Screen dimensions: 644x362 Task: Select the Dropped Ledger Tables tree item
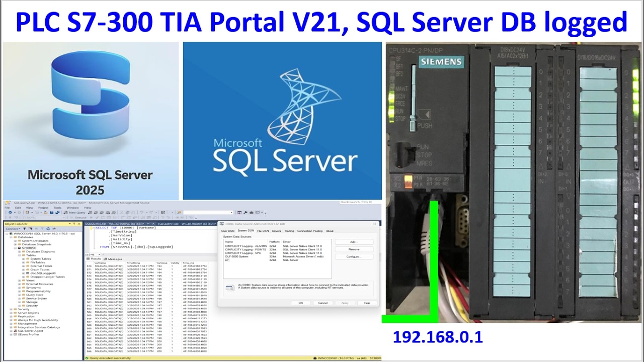coord(47,277)
